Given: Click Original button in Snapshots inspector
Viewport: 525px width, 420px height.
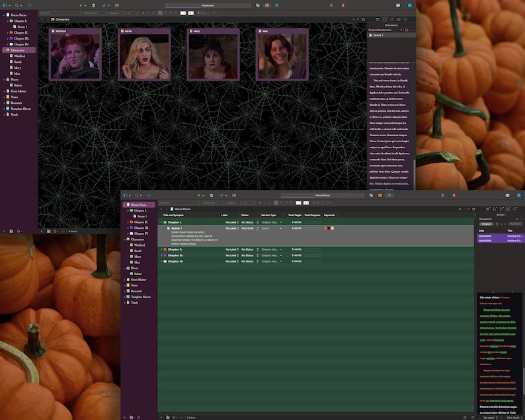Looking at the screenshot, I should [486, 224].
